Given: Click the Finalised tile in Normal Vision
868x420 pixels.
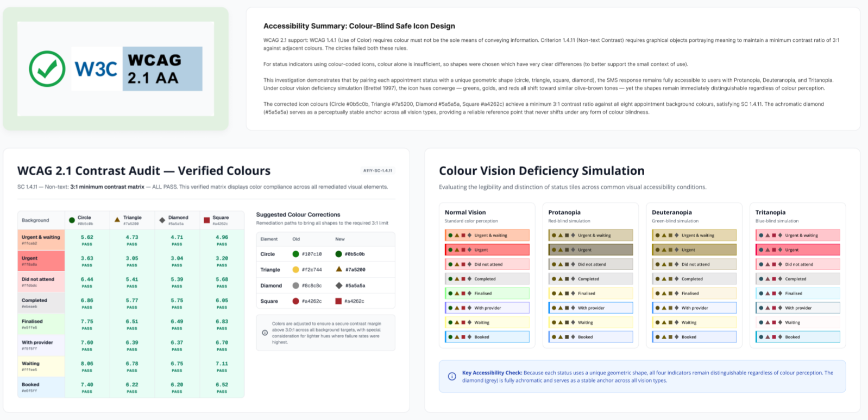Looking at the screenshot, I should point(487,293).
